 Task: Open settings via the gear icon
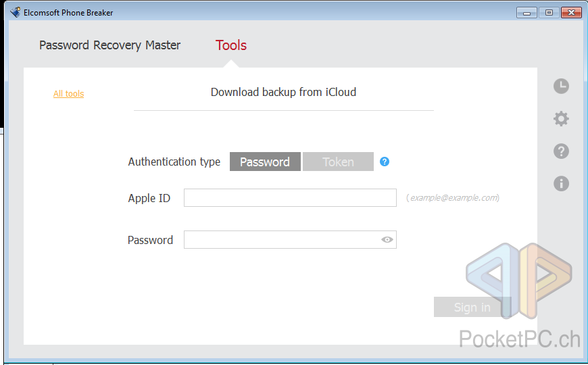561,118
